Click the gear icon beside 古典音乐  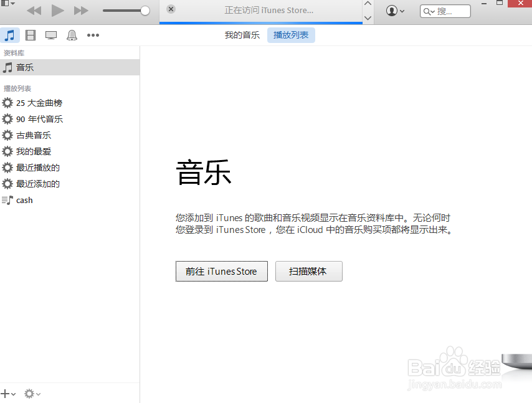coord(7,135)
